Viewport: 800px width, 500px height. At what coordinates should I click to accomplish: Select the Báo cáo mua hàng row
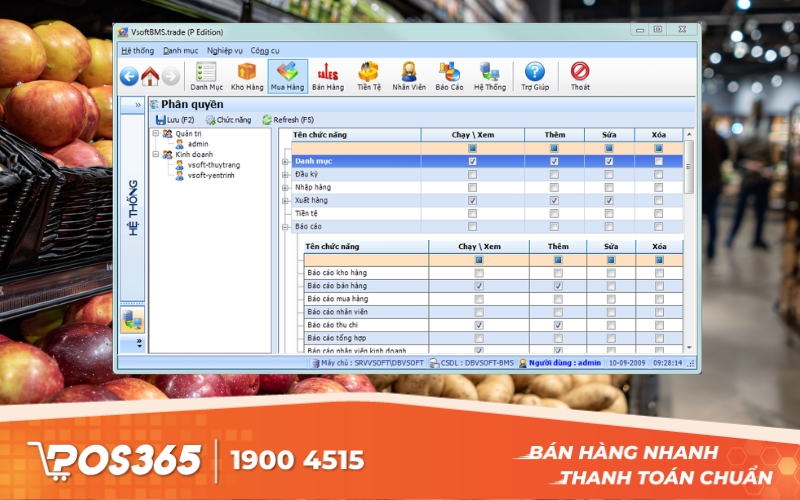point(493,299)
